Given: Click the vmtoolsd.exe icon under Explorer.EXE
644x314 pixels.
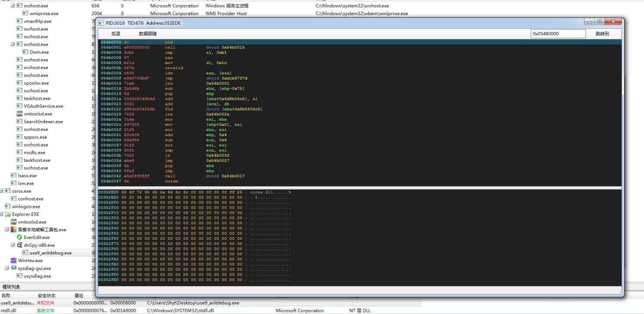Looking at the screenshot, I should click(x=13, y=222).
